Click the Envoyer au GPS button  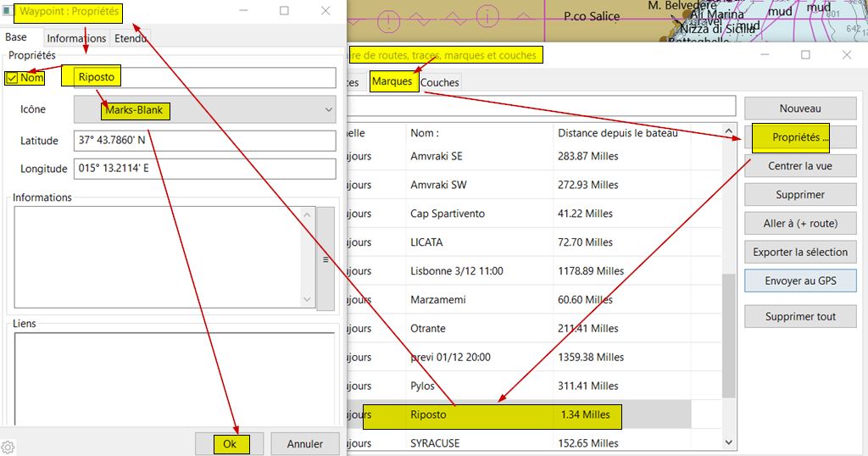tap(799, 281)
